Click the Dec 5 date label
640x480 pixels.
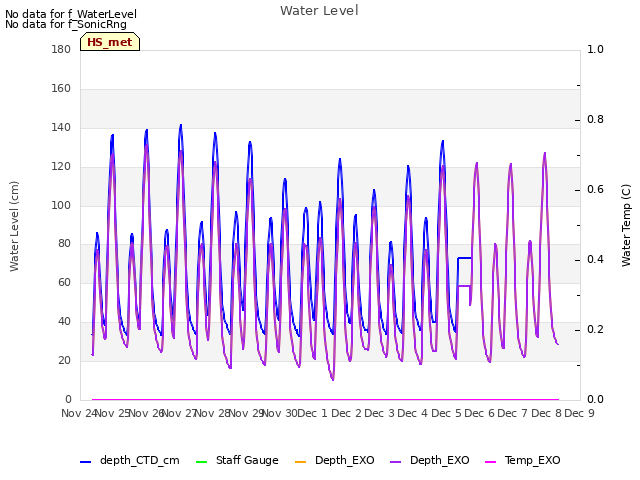pos(446,413)
